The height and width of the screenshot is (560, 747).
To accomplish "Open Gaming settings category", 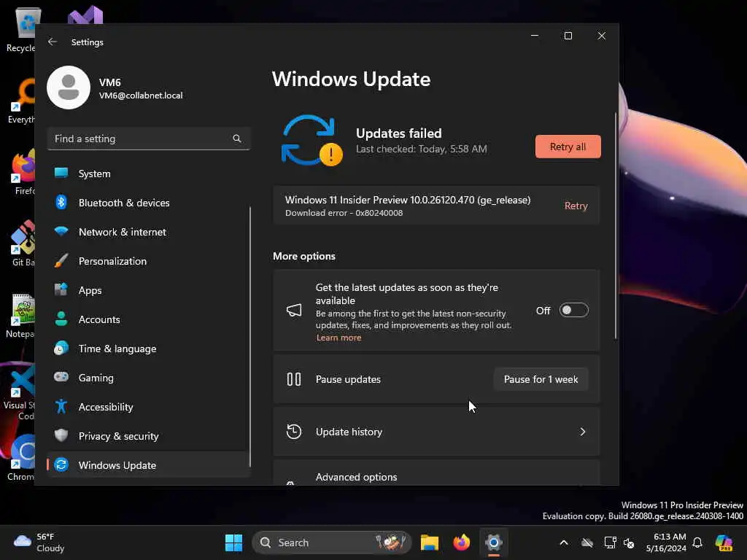I will (149, 378).
